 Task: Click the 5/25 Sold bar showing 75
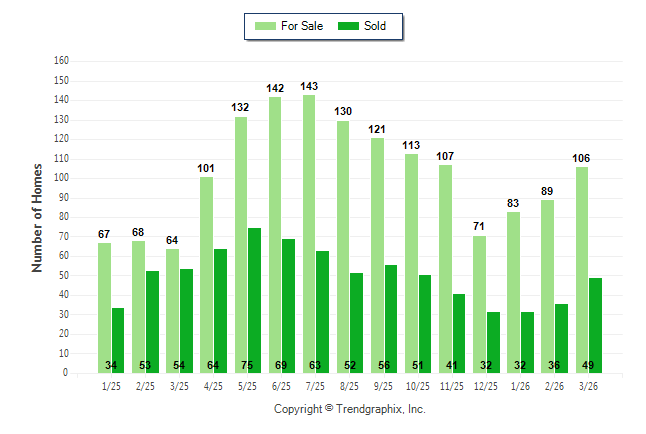click(254, 299)
